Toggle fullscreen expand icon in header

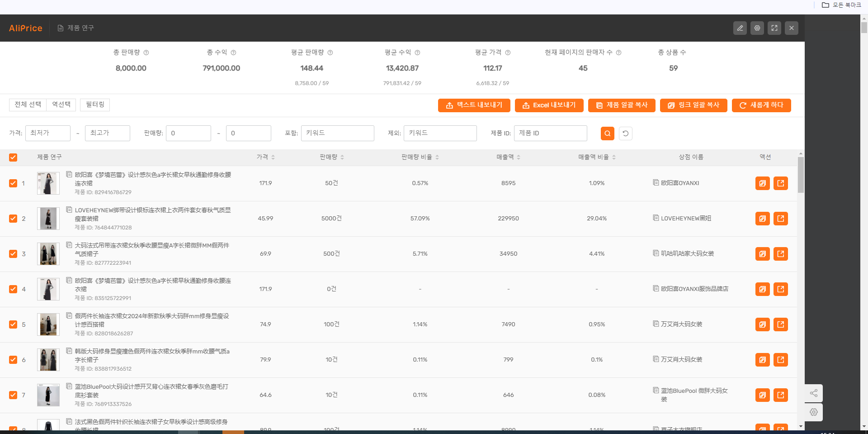point(774,28)
